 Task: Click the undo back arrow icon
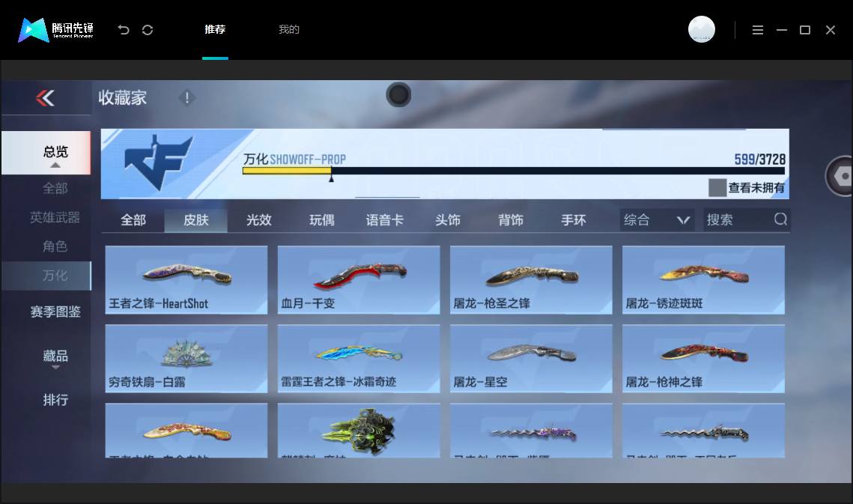124,30
